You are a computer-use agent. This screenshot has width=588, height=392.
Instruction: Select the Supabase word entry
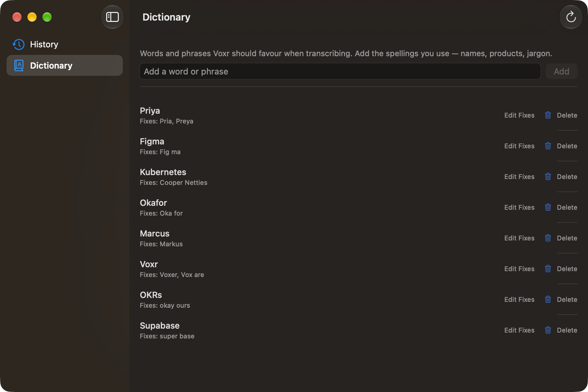click(x=160, y=326)
